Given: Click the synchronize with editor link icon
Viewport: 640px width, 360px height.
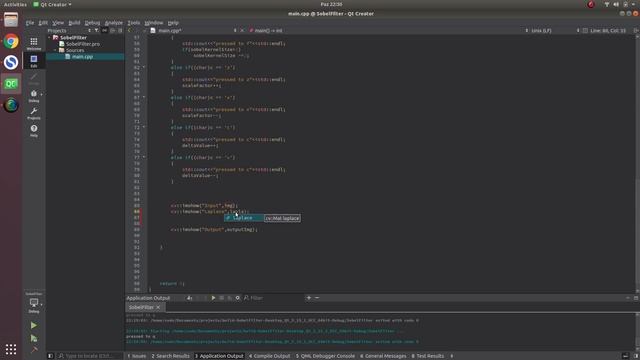Looking at the screenshot, I should click(x=104, y=31).
